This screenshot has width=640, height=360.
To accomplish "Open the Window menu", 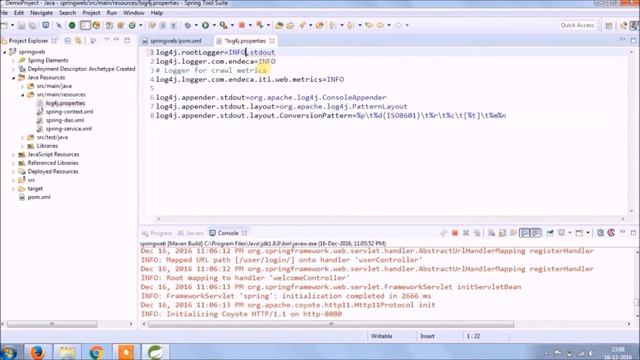I will (133, 13).
